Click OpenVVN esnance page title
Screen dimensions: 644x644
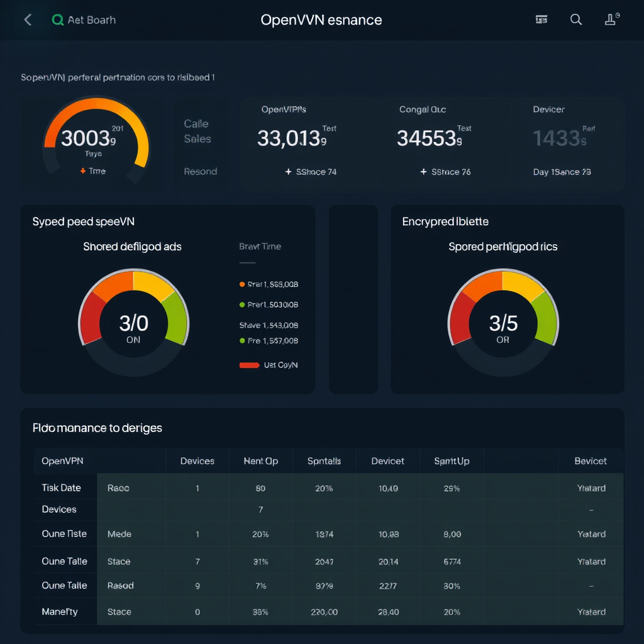pos(321,19)
